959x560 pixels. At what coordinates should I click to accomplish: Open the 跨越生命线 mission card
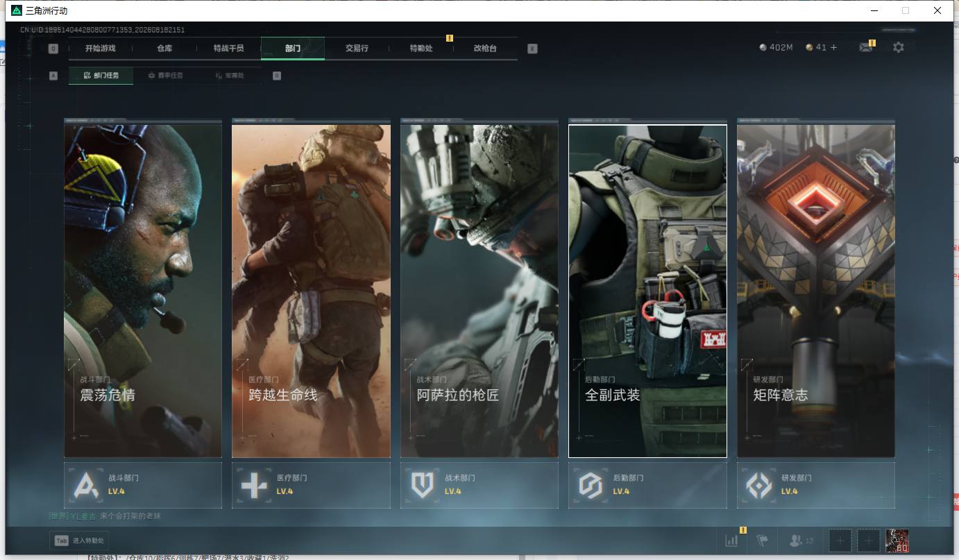311,291
